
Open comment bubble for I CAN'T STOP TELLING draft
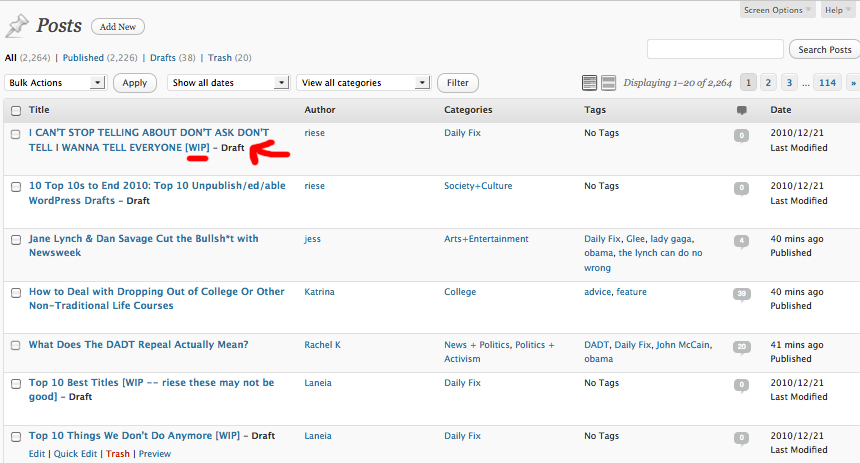(x=741, y=135)
